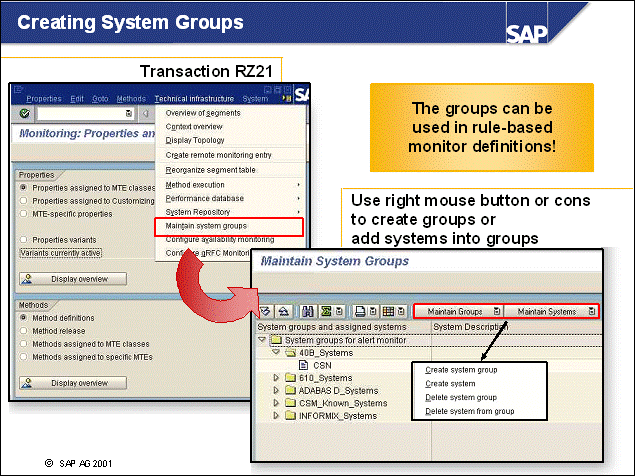Select the Method release radio button
This screenshot has height=476, width=635.
tap(23, 330)
